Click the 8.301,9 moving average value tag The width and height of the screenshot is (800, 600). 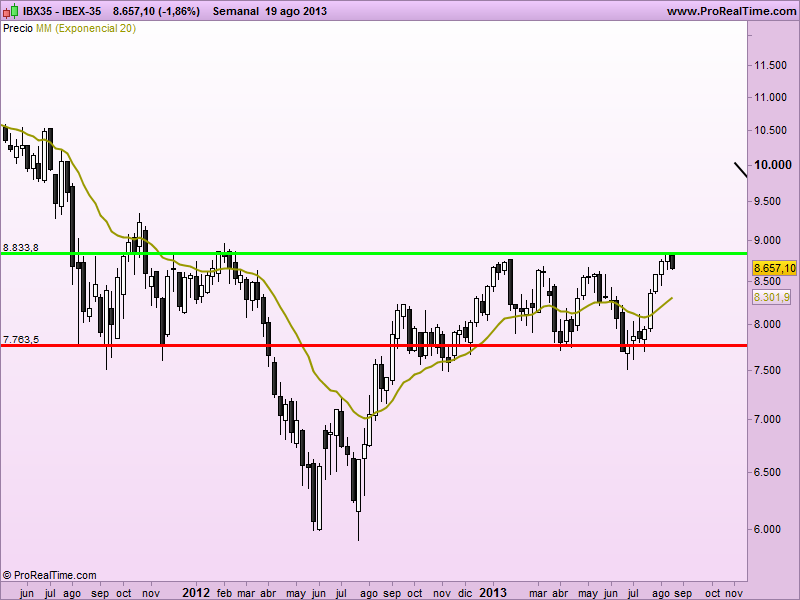pos(771,297)
